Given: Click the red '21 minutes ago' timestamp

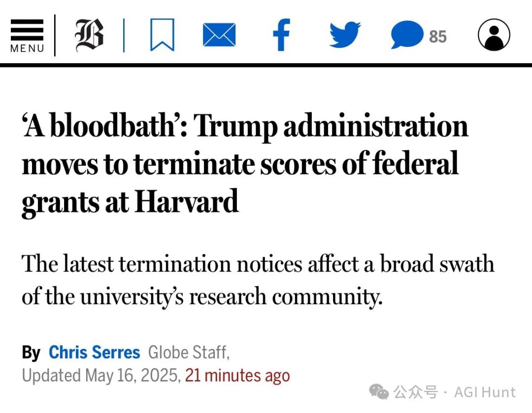Looking at the screenshot, I should 237,376.
